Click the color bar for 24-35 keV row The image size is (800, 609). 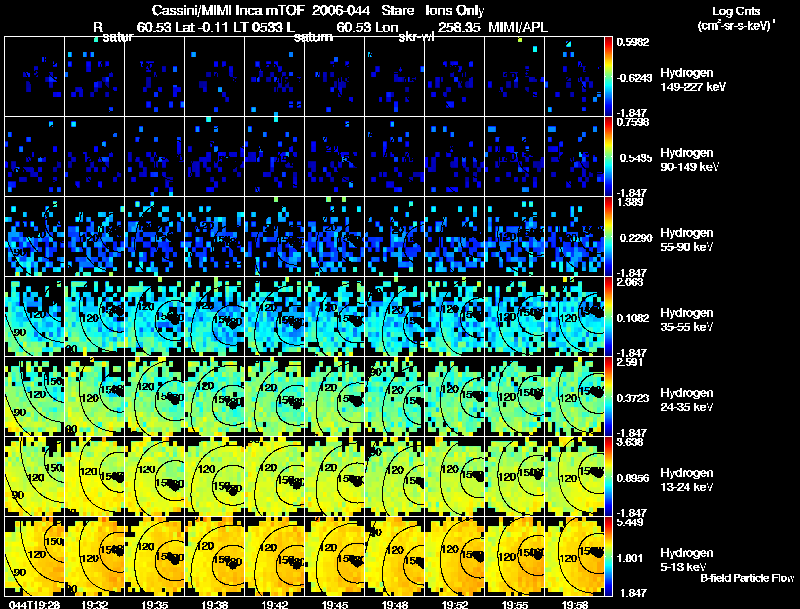click(608, 397)
